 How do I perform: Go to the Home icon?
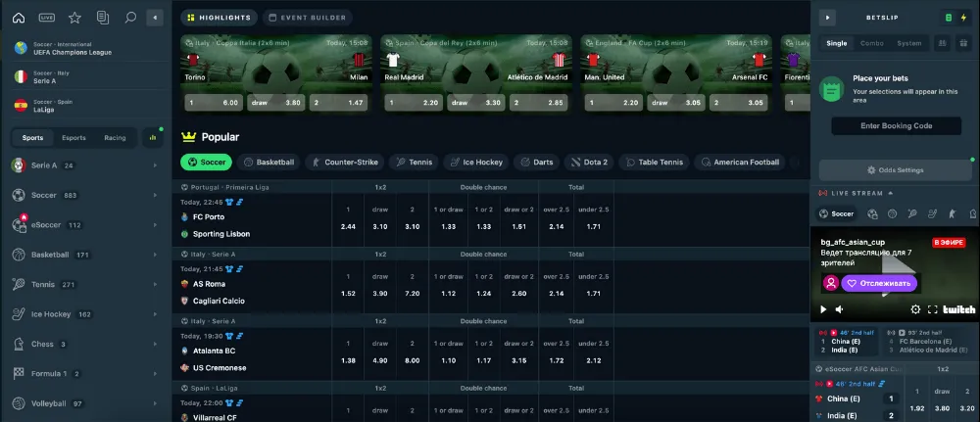click(x=19, y=18)
